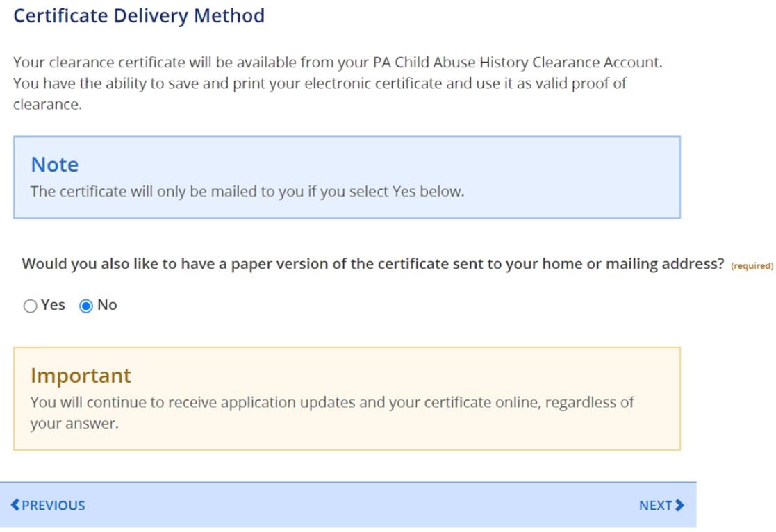Click the blue "Note" title
The height and width of the screenshot is (532, 776).
55,165
